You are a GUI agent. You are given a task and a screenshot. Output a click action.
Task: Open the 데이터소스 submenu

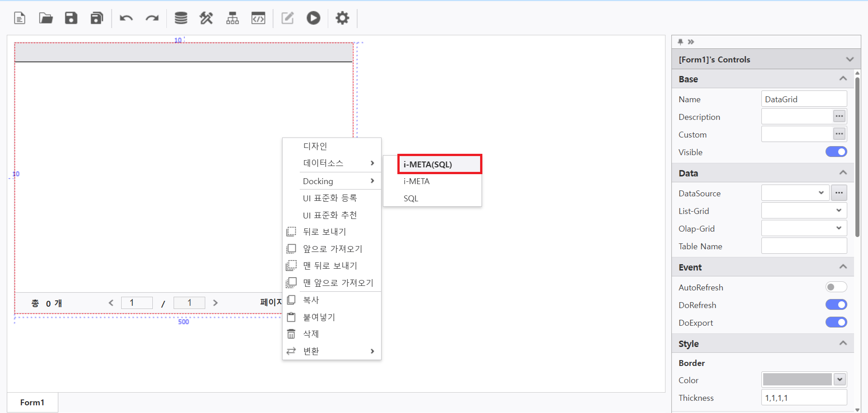332,163
